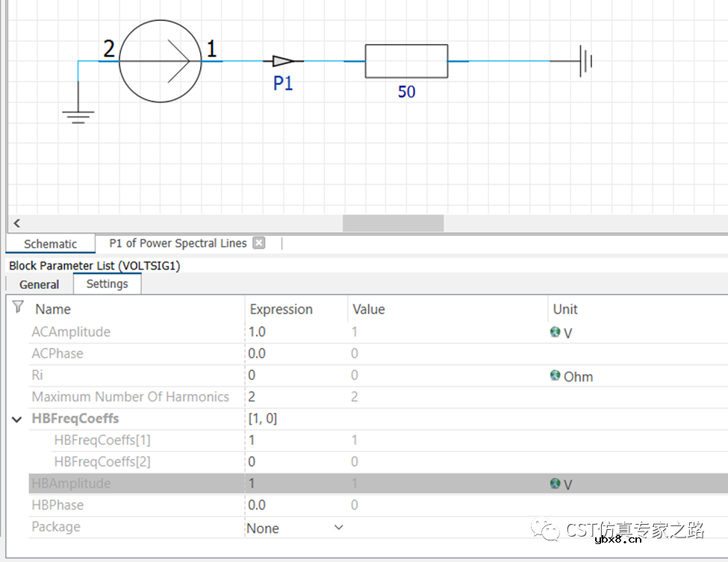The height and width of the screenshot is (562, 728).
Task: Click globe icon beside Ri Ohm unit
Action: (556, 376)
